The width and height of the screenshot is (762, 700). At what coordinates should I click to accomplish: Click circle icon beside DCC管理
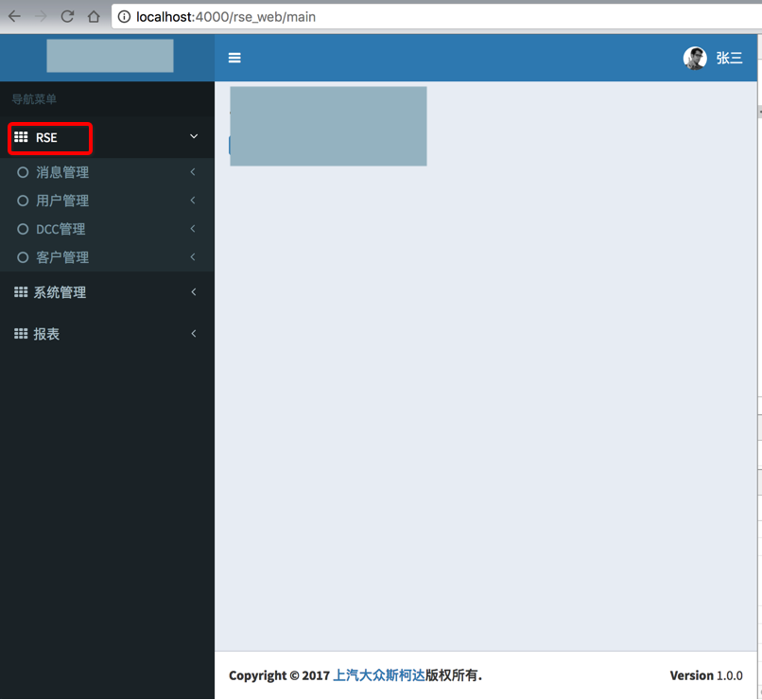(23, 229)
